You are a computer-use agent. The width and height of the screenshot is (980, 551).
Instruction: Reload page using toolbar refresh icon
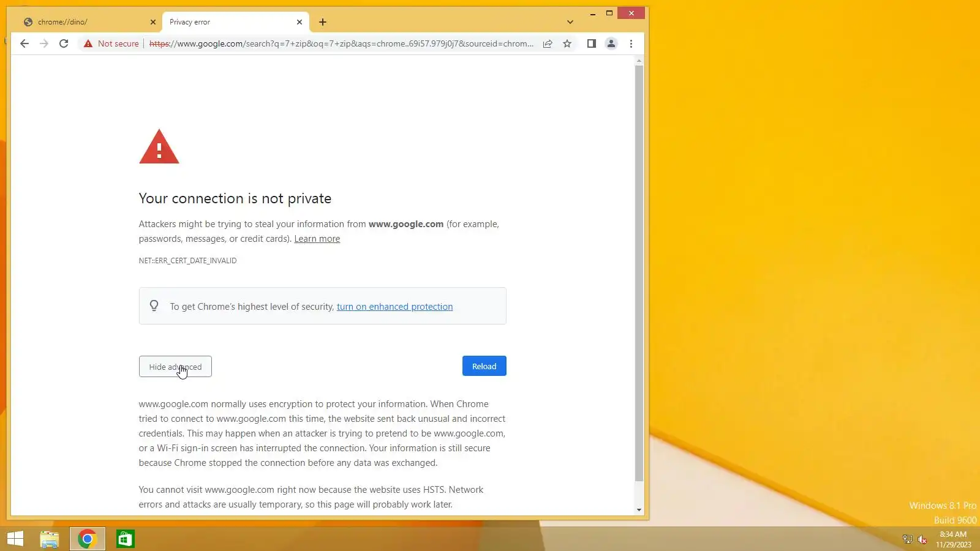(64, 43)
